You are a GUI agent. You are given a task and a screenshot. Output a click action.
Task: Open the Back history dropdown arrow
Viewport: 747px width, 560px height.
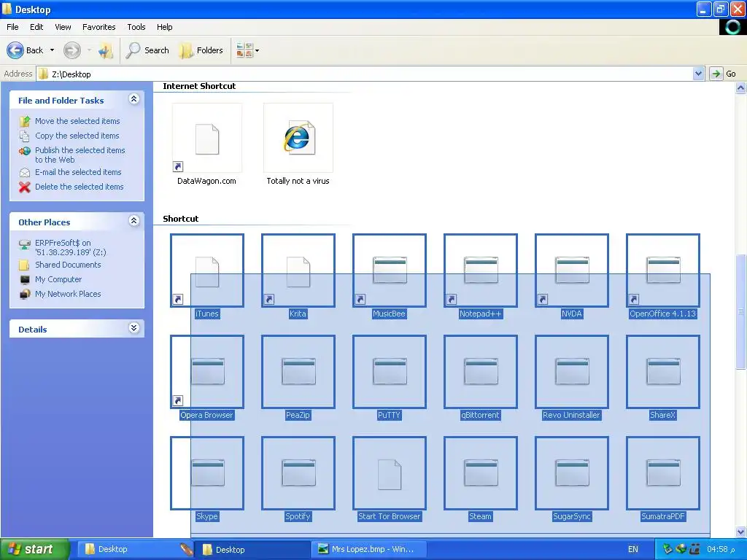(x=52, y=50)
